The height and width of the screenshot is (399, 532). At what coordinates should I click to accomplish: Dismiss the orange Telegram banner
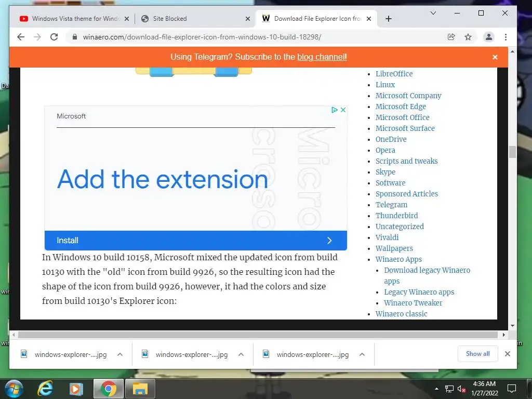495,57
